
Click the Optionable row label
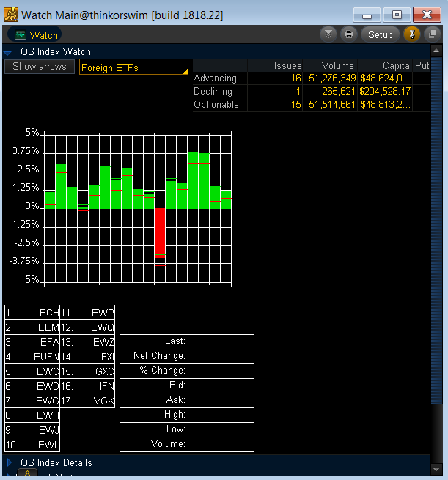[x=216, y=105]
